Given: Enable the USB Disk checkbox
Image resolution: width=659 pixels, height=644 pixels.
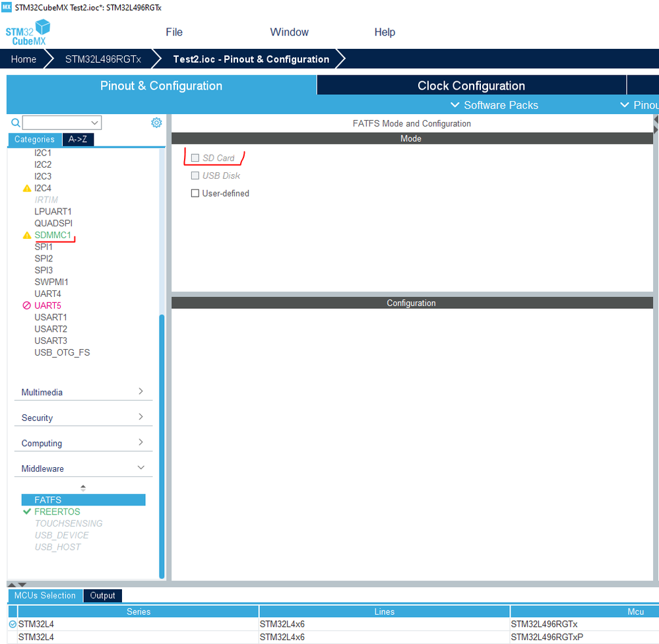Looking at the screenshot, I should pos(195,176).
